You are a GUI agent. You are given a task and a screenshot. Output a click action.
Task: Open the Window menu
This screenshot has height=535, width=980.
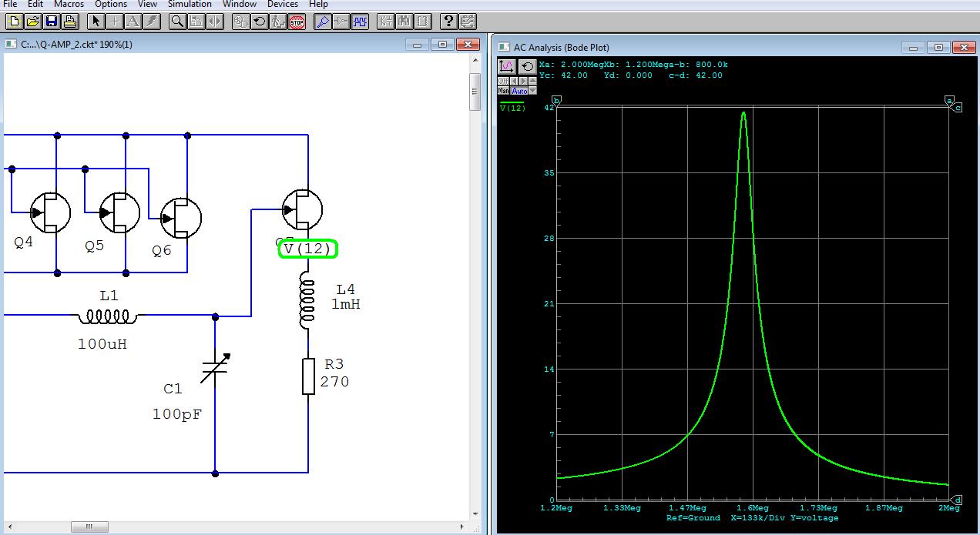tap(240, 4)
